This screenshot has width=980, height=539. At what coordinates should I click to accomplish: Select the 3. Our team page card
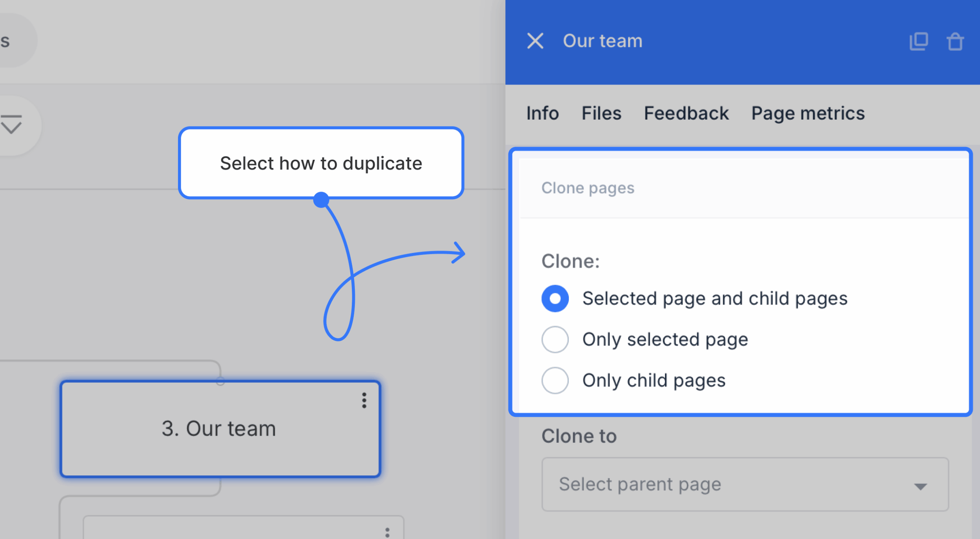(220, 429)
